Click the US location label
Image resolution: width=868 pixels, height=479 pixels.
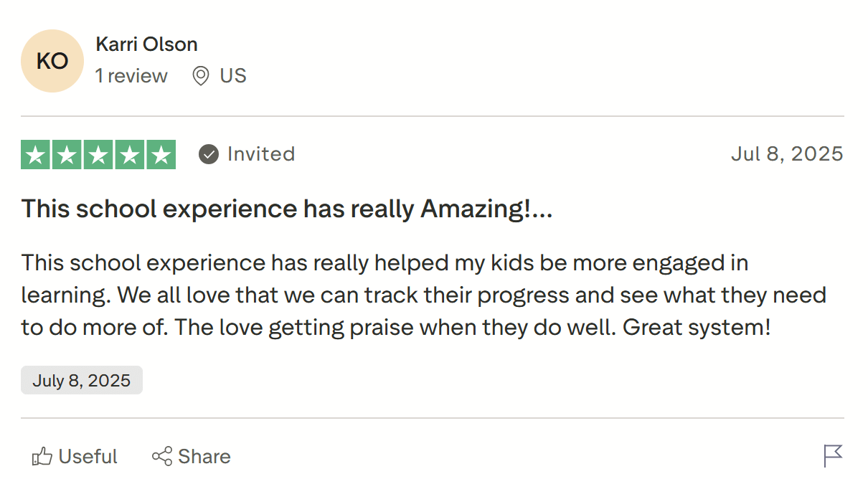[x=233, y=76]
